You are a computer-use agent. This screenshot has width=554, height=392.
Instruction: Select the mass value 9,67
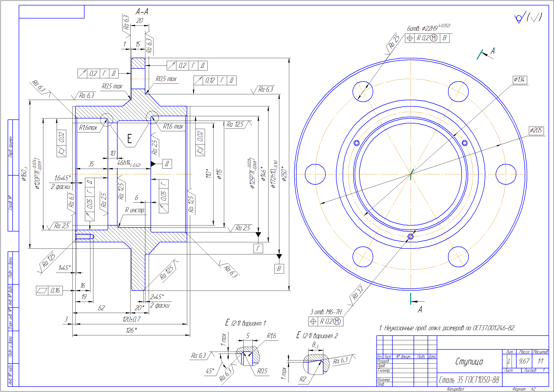524,361
